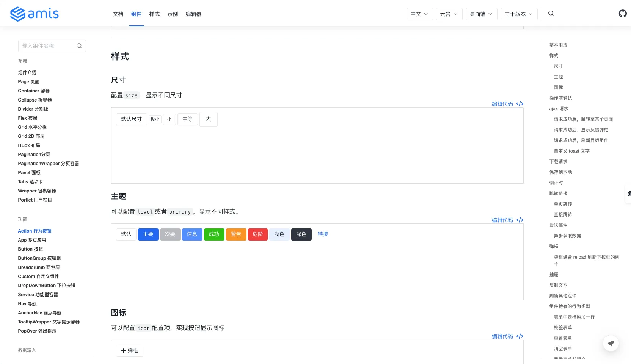Click 编辑代码 above the 主题 demo

point(502,220)
